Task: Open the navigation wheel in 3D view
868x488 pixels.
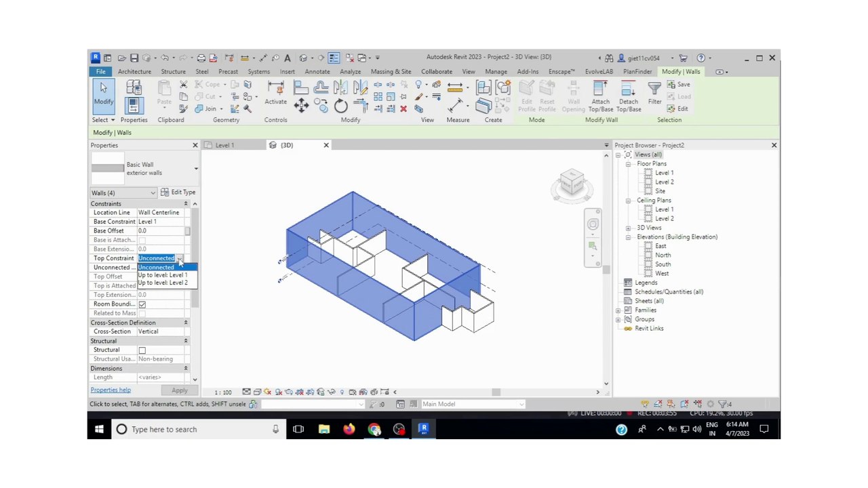Action: coord(593,224)
